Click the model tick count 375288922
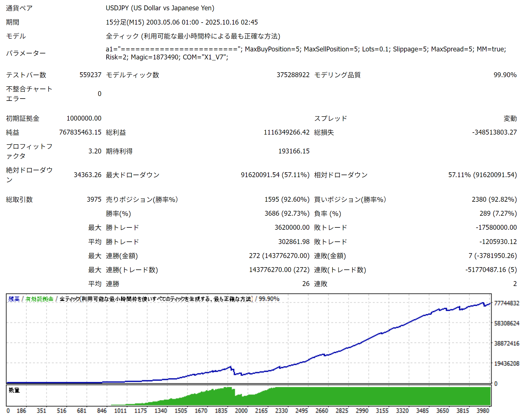The image size is (532, 418). (x=293, y=75)
